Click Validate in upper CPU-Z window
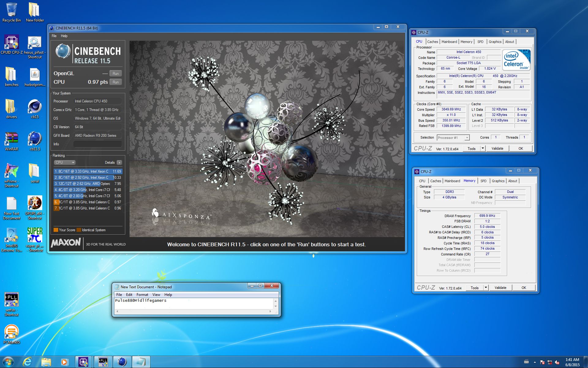Screen dimensions: 588x368 (x=497, y=148)
